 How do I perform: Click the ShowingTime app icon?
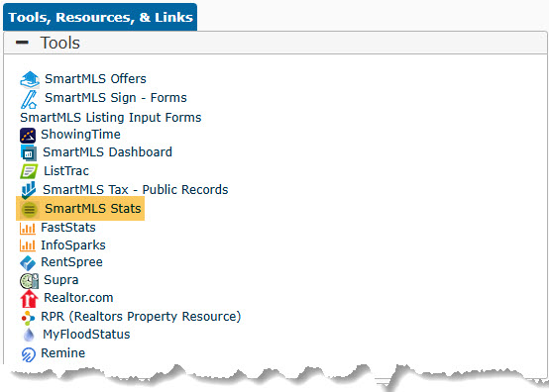click(28, 136)
